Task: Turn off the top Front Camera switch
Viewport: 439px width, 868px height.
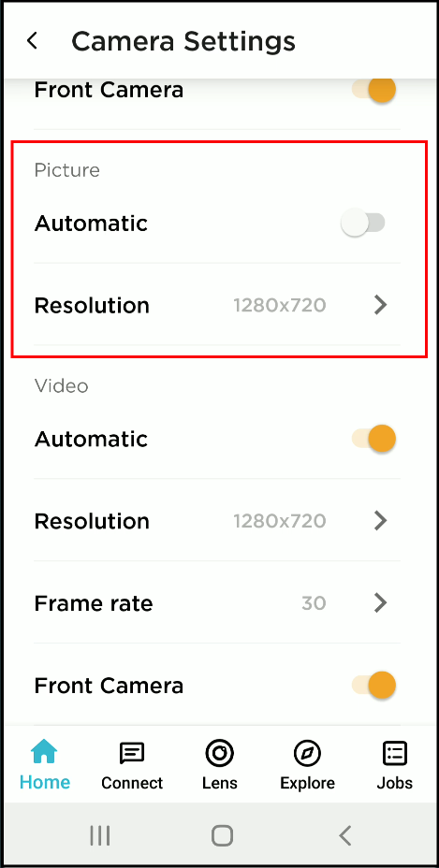Action: pos(373,90)
